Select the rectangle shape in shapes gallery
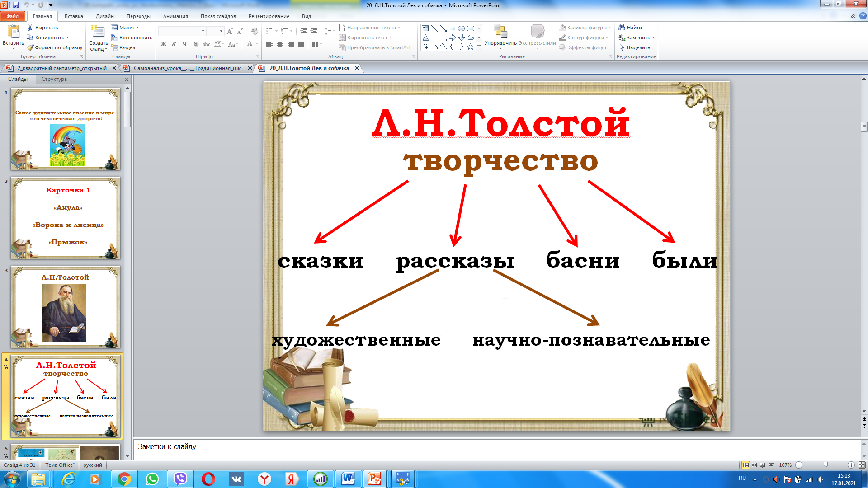Screen dimensions: 868x488 (x=452, y=28)
